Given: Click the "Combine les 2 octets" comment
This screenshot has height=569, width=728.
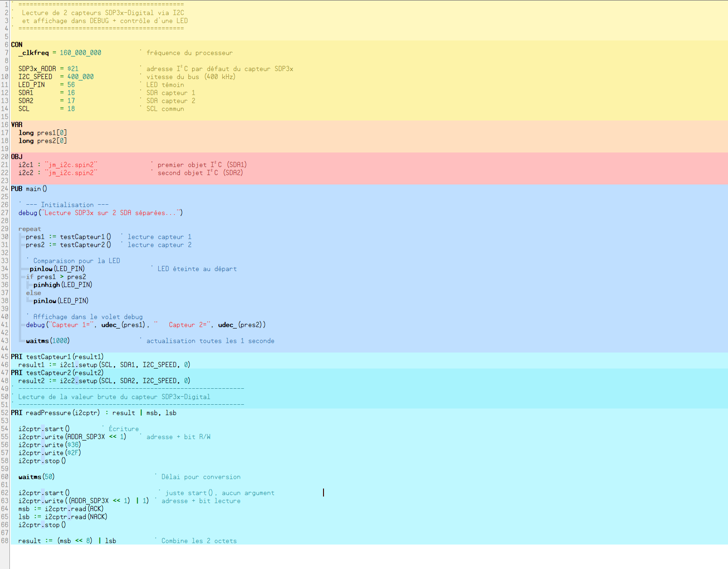Looking at the screenshot, I should pyautogui.click(x=199, y=541).
